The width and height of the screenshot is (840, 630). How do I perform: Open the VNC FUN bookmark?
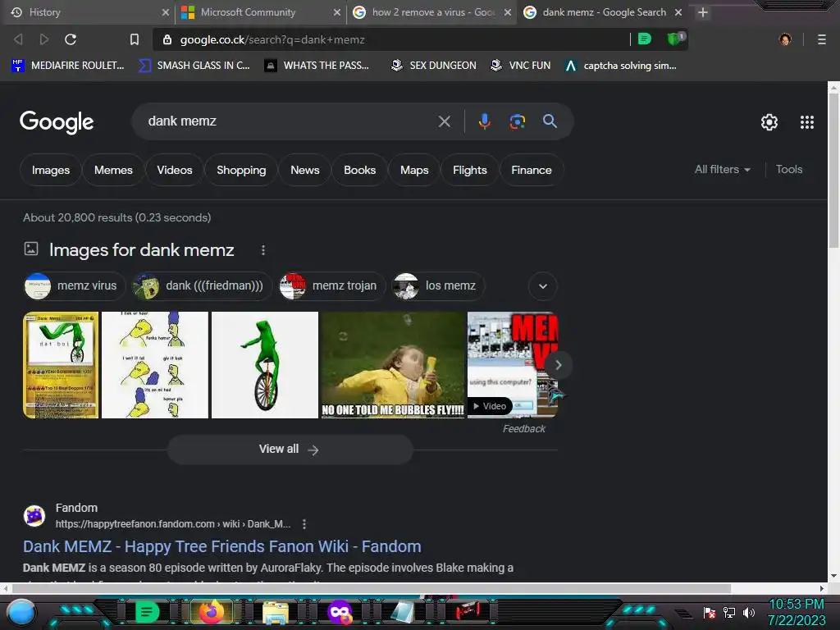pyautogui.click(x=520, y=66)
